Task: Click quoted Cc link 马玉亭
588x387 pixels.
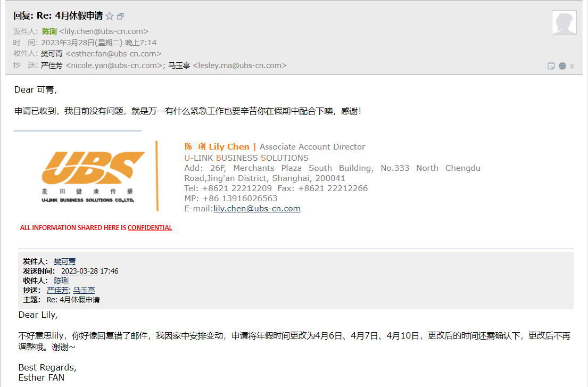Action: pyautogui.click(x=84, y=290)
